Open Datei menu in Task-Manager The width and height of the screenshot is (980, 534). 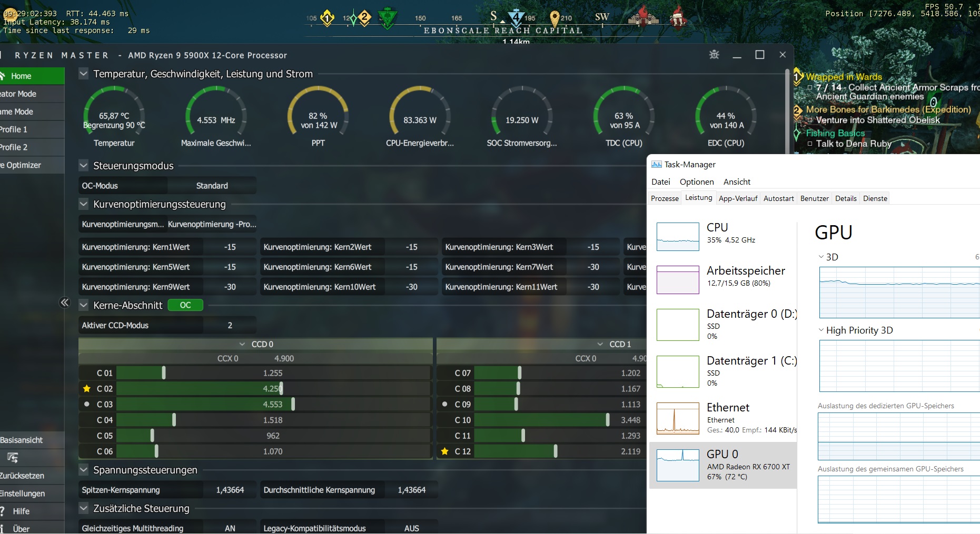click(x=661, y=182)
